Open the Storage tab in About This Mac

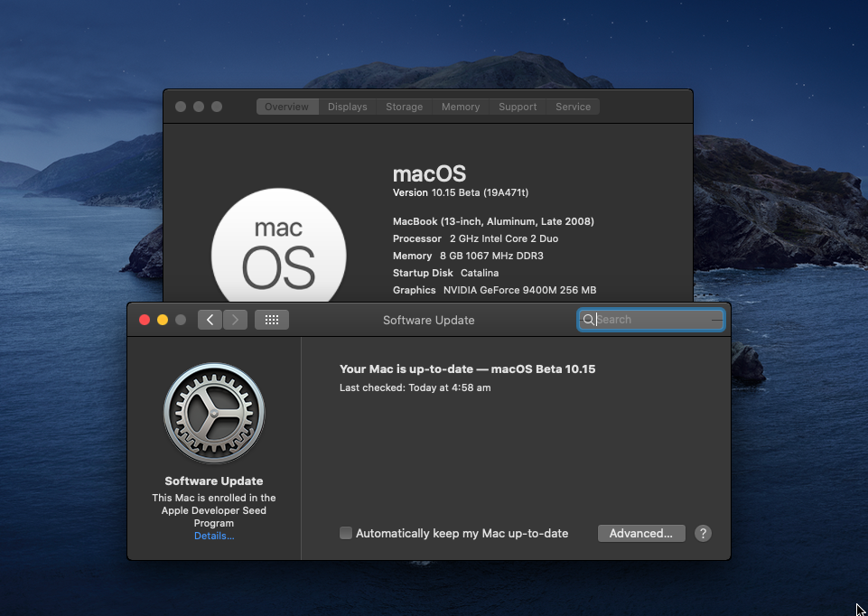click(404, 107)
